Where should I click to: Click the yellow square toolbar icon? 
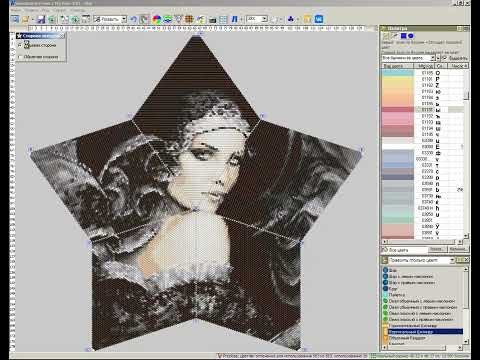point(308,19)
